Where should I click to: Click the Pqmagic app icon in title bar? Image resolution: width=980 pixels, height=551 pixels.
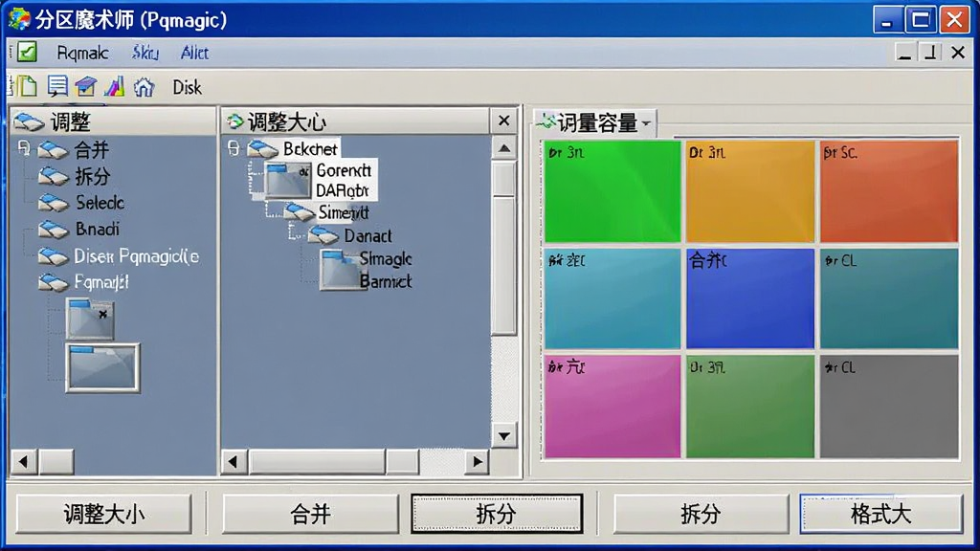[x=19, y=19]
